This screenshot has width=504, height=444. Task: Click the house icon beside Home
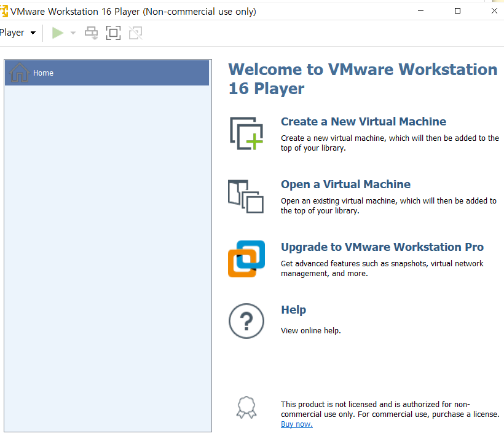click(20, 73)
